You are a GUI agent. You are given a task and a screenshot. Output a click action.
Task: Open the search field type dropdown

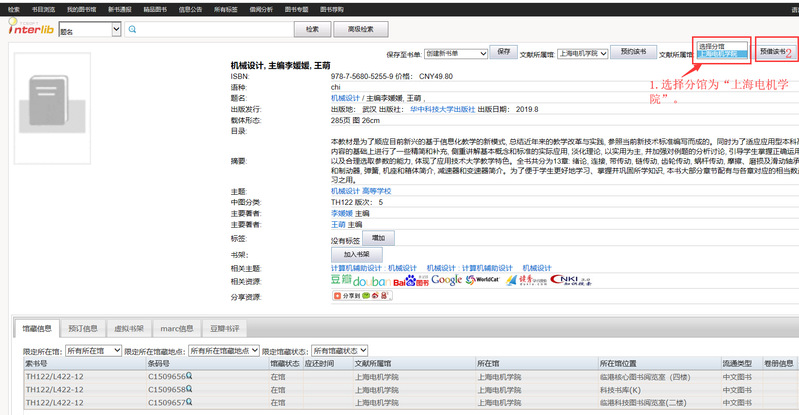coord(90,31)
